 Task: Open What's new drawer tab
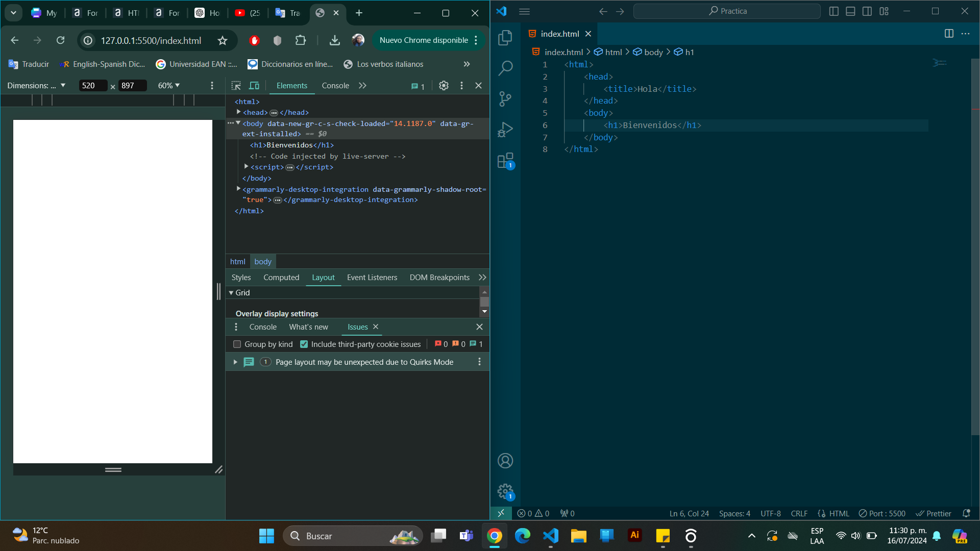tap(308, 327)
